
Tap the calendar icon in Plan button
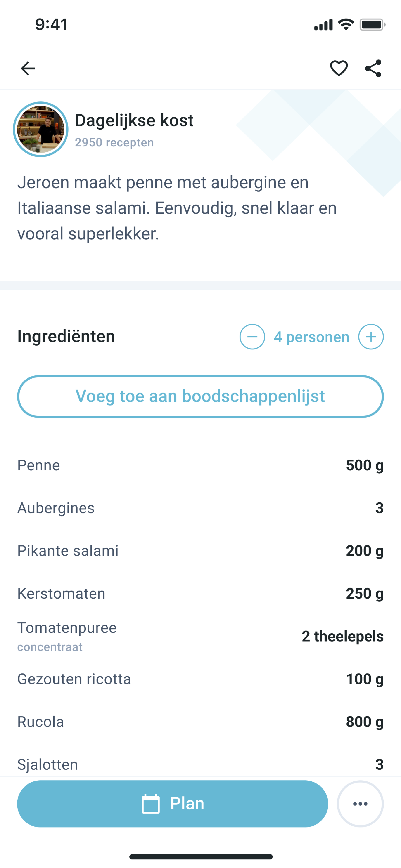[150, 804]
